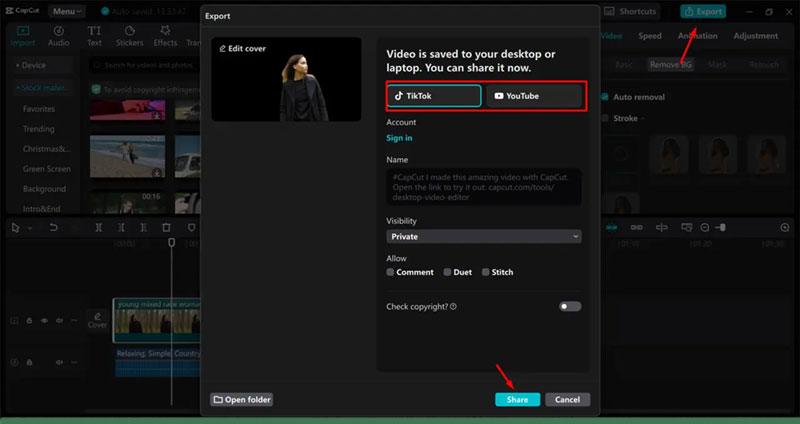Enable the Comment checkbox
The height and width of the screenshot is (424, 800).
click(391, 272)
